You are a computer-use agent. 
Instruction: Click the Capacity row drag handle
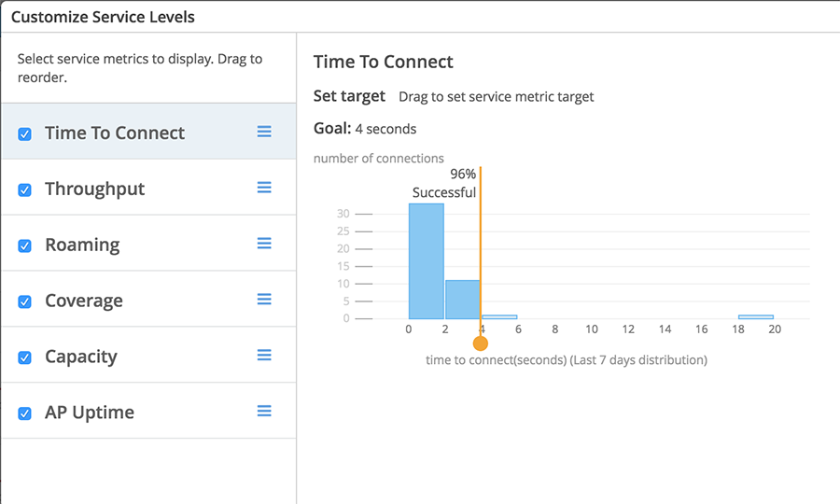264,356
